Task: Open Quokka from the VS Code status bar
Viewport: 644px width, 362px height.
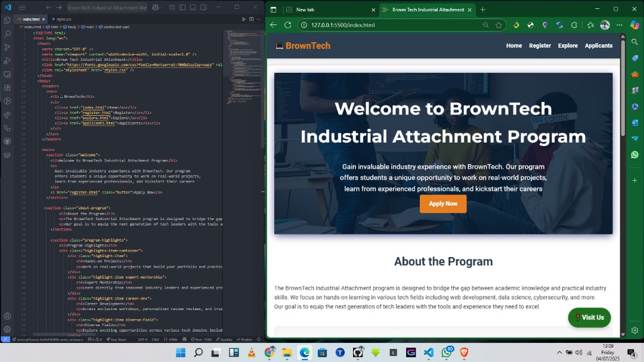Action: [x=225, y=339]
